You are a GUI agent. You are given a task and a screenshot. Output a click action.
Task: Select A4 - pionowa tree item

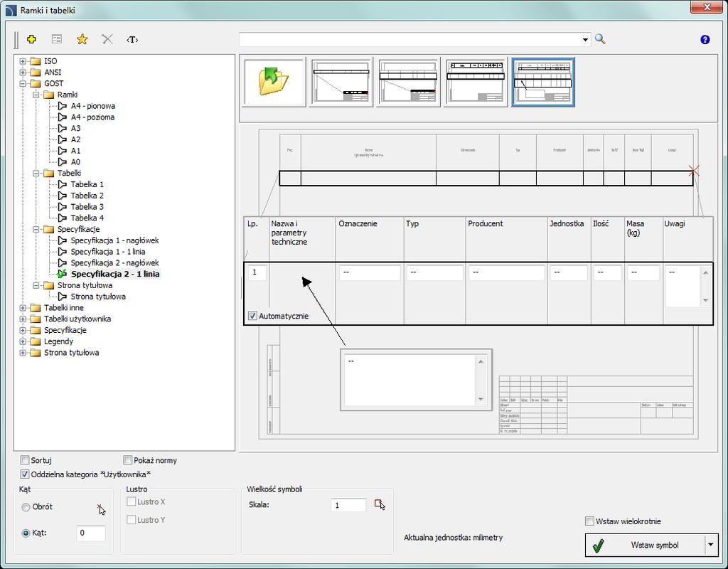(93, 106)
